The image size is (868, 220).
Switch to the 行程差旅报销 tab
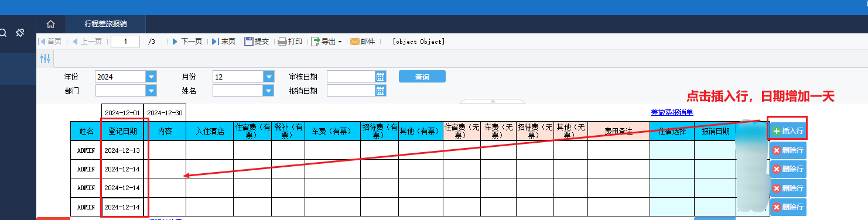[x=105, y=24]
